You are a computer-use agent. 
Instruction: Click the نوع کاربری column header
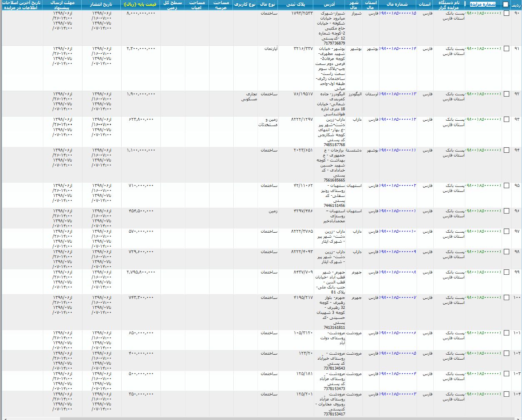tap(245, 4)
